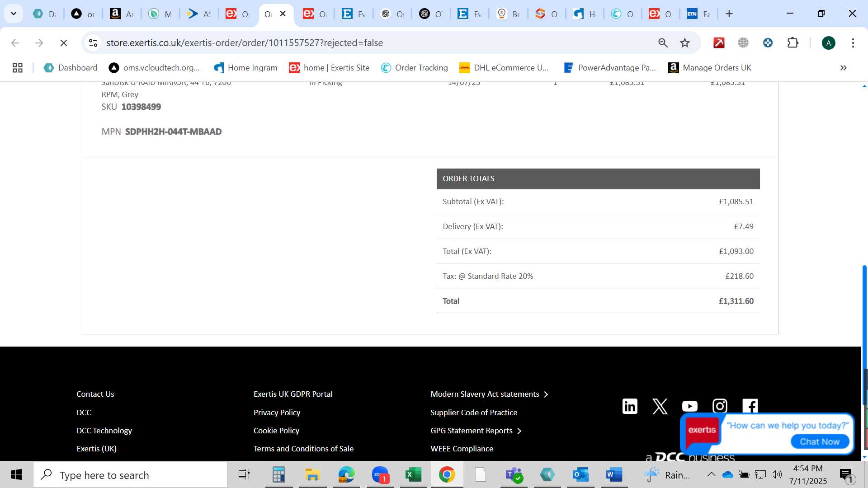
Task: Click the address bar URL field
Action: [375, 43]
